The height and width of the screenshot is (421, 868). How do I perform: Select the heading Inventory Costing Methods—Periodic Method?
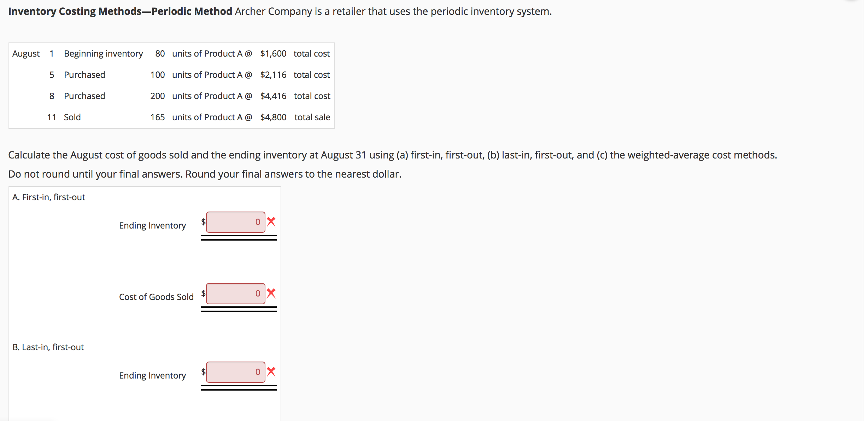[120, 11]
